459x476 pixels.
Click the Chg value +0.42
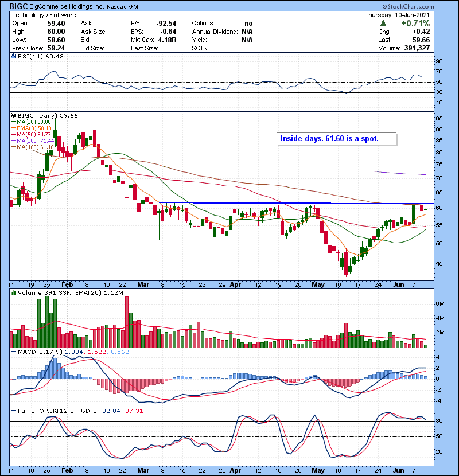tap(421, 32)
